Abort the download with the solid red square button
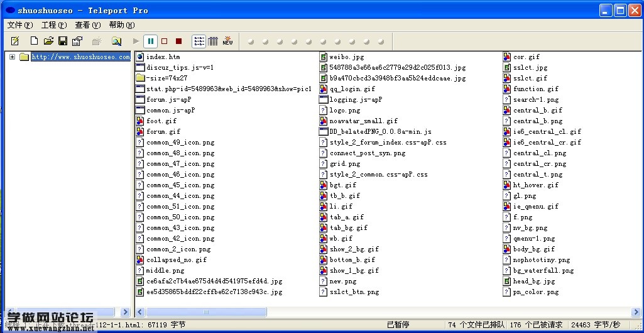 179,41
